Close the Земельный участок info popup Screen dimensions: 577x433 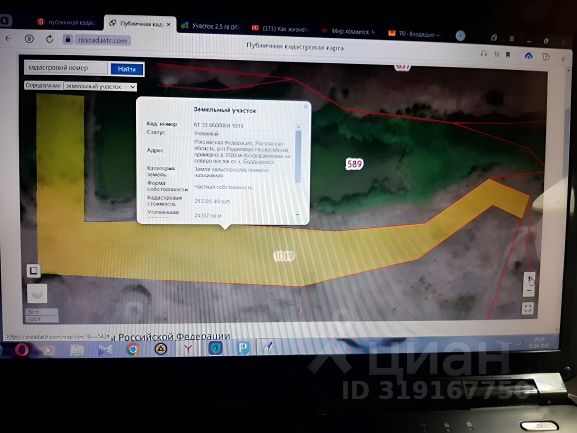coord(305,106)
